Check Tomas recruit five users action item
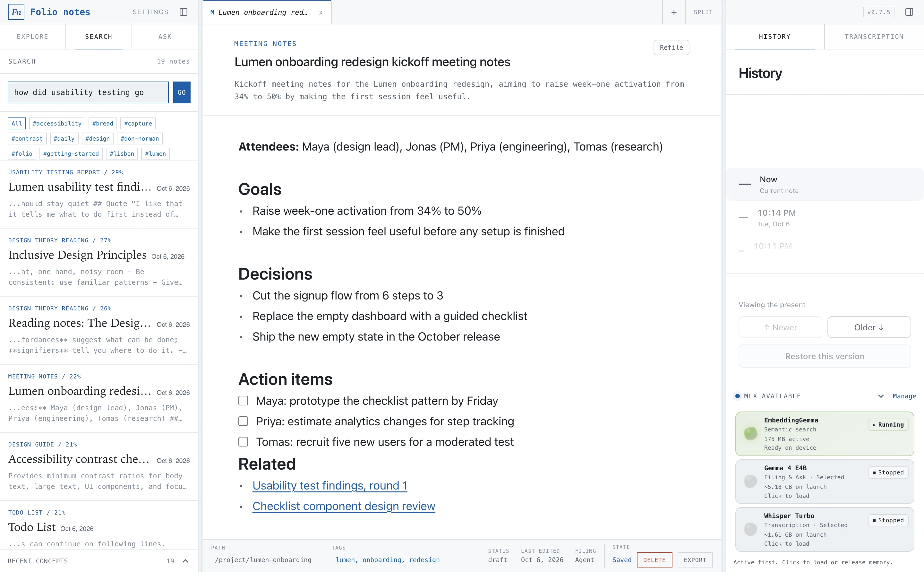The width and height of the screenshot is (924, 572). 243,442
